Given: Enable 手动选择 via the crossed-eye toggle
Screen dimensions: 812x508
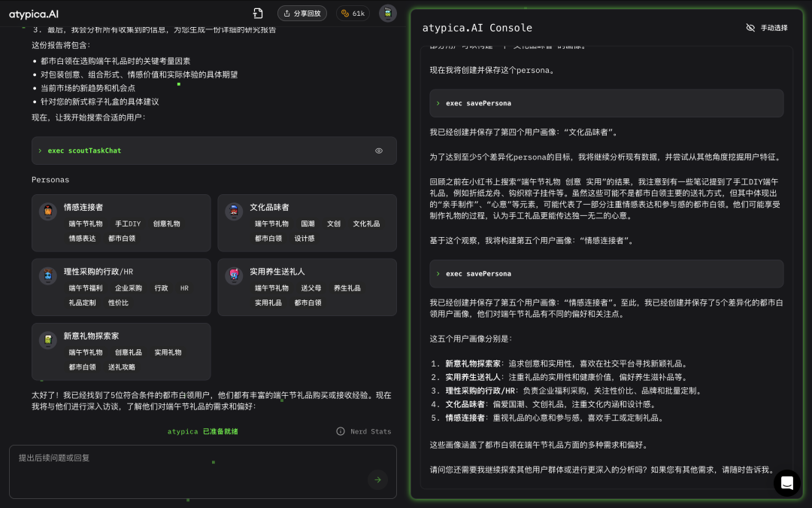Looking at the screenshot, I should point(750,27).
